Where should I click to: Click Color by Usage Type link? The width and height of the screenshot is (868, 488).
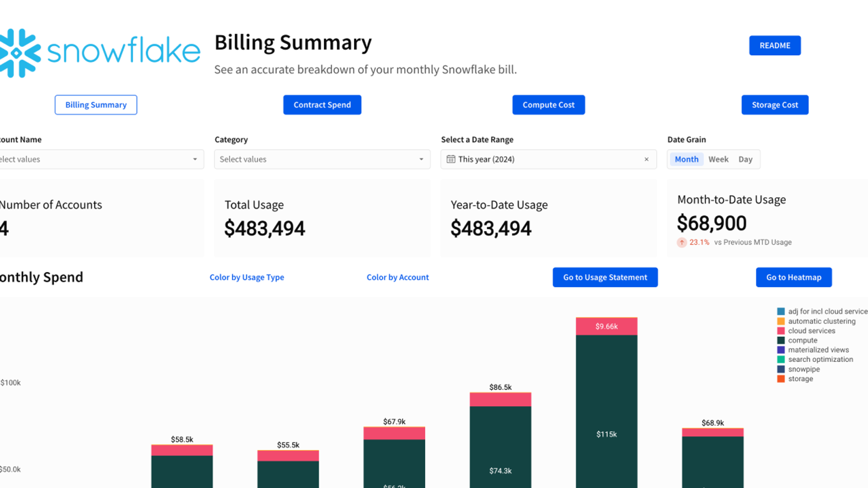(247, 277)
